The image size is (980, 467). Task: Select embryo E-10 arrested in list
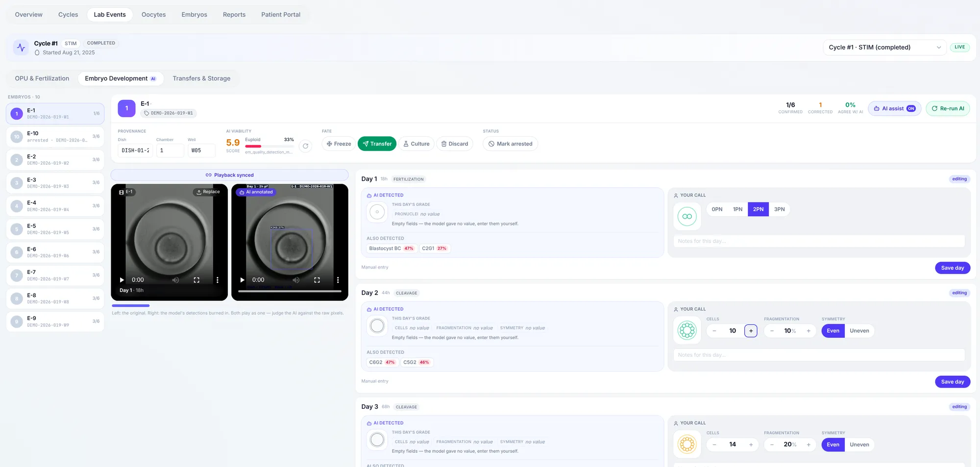click(x=55, y=137)
